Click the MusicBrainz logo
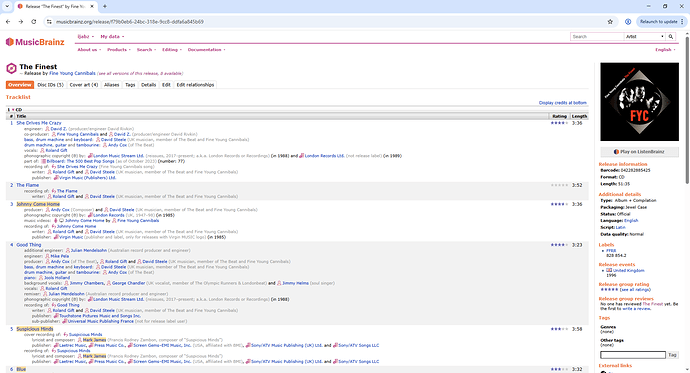Screen dimensions: 690x373 coord(35,42)
